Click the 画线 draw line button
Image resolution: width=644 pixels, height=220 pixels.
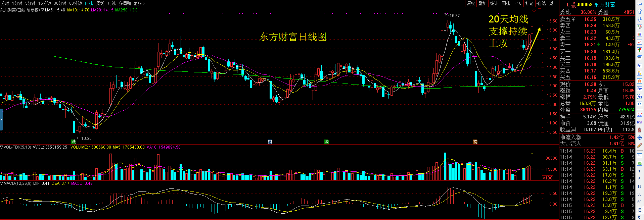point(506,3)
